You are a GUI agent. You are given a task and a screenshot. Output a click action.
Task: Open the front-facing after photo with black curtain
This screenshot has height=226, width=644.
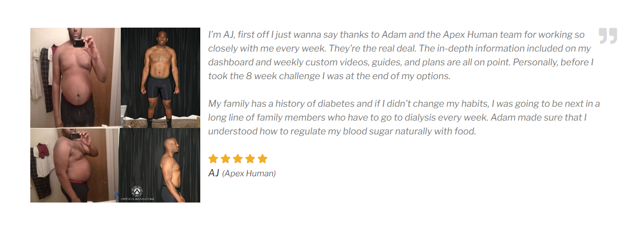pyautogui.click(x=160, y=77)
